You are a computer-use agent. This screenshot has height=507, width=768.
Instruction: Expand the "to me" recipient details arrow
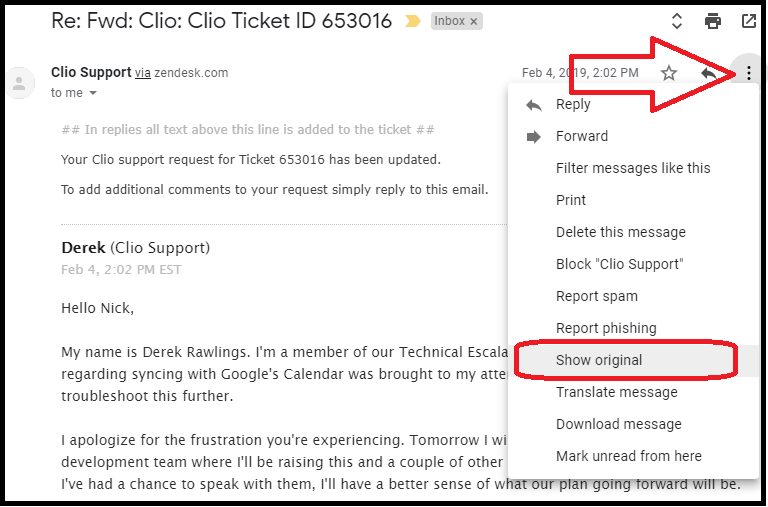point(93,93)
